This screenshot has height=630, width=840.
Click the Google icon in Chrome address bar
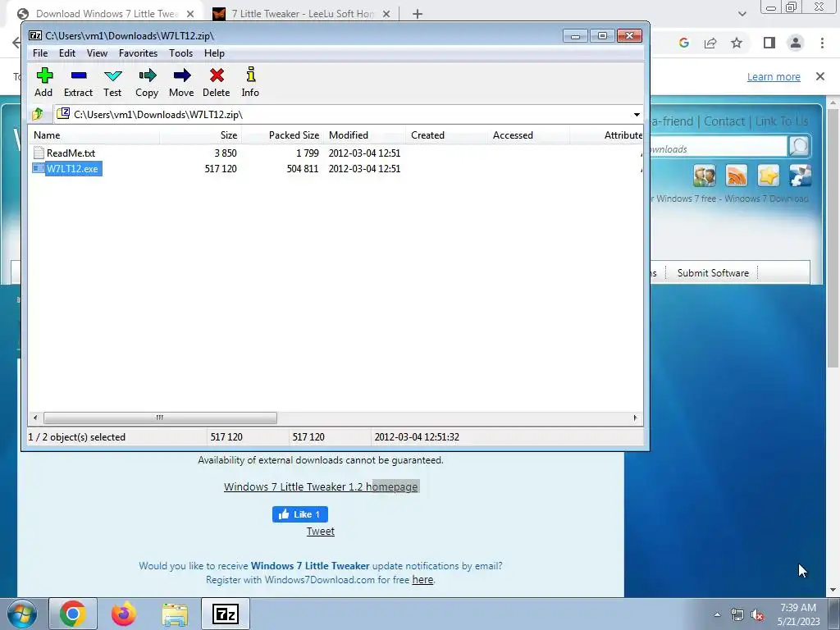click(683, 43)
